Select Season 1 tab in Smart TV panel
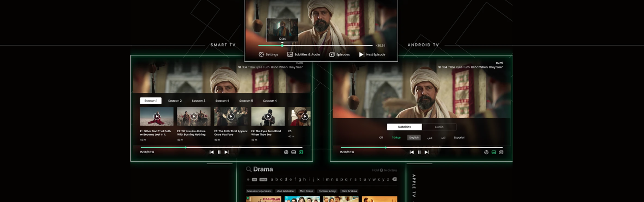 pyautogui.click(x=151, y=101)
